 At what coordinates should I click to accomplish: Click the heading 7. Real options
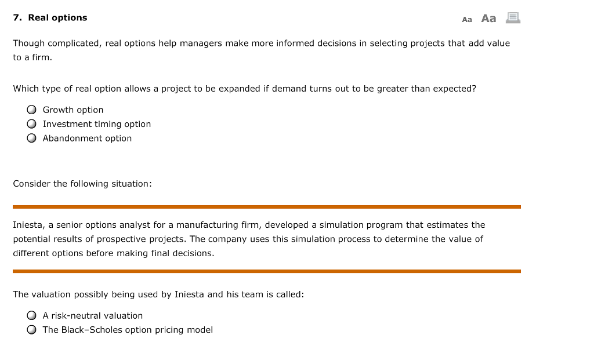pyautogui.click(x=50, y=17)
